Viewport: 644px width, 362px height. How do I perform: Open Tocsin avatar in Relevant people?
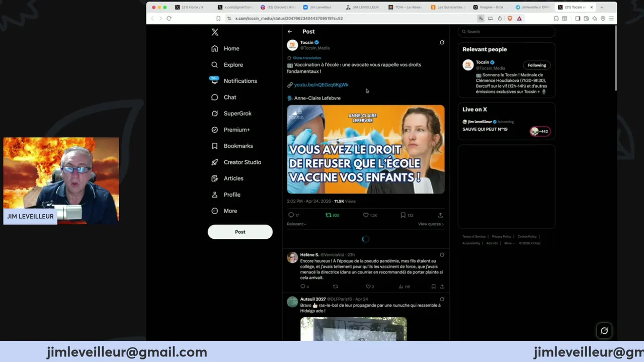click(x=468, y=65)
